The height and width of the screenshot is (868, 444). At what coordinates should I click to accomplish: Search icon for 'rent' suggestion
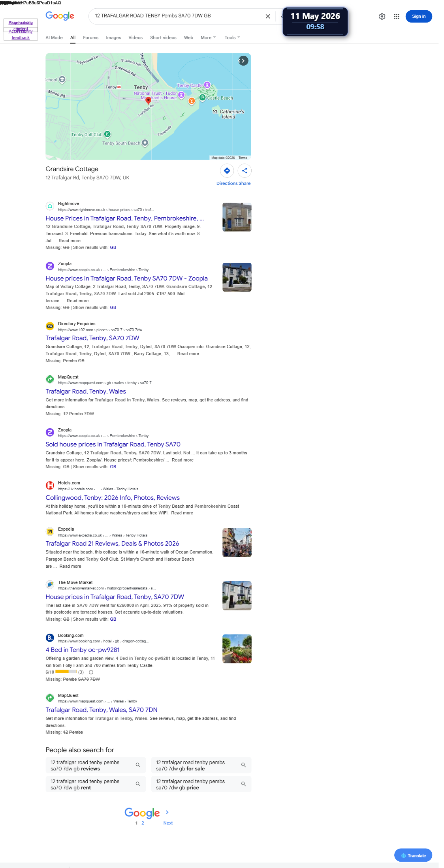(138, 784)
